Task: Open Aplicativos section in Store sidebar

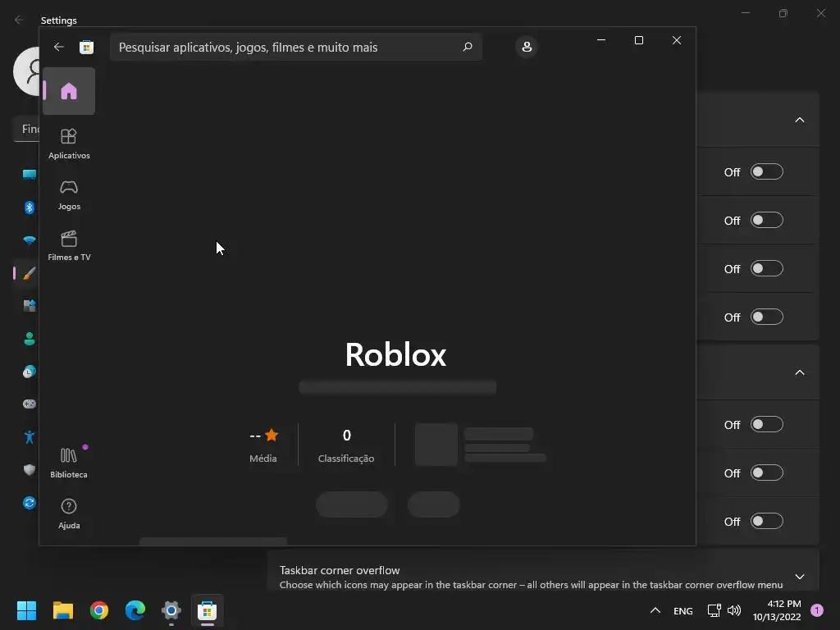Action: coord(69,144)
